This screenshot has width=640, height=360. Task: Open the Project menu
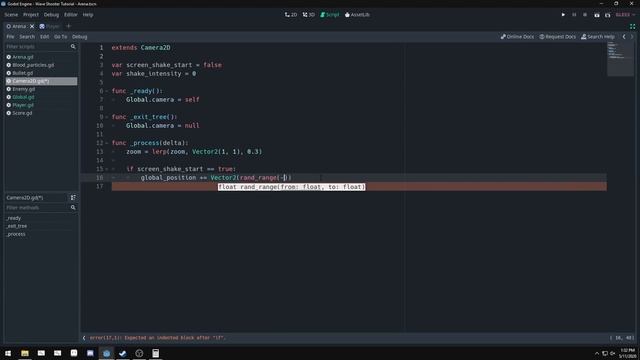[31, 15]
